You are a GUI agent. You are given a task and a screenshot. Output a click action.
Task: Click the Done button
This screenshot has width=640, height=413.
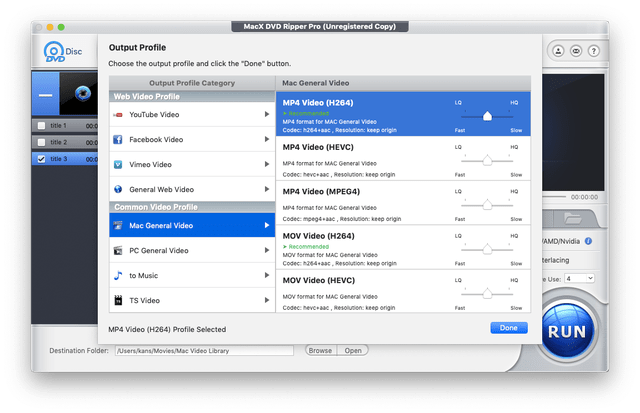pyautogui.click(x=509, y=328)
